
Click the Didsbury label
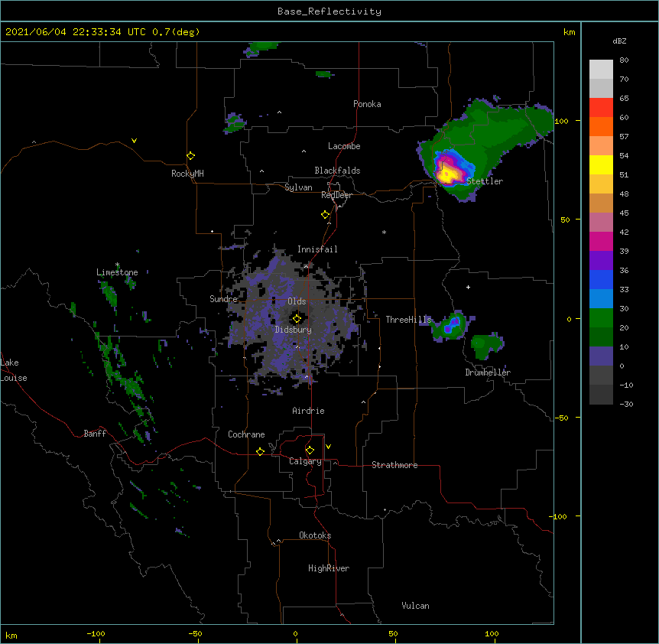(294, 330)
